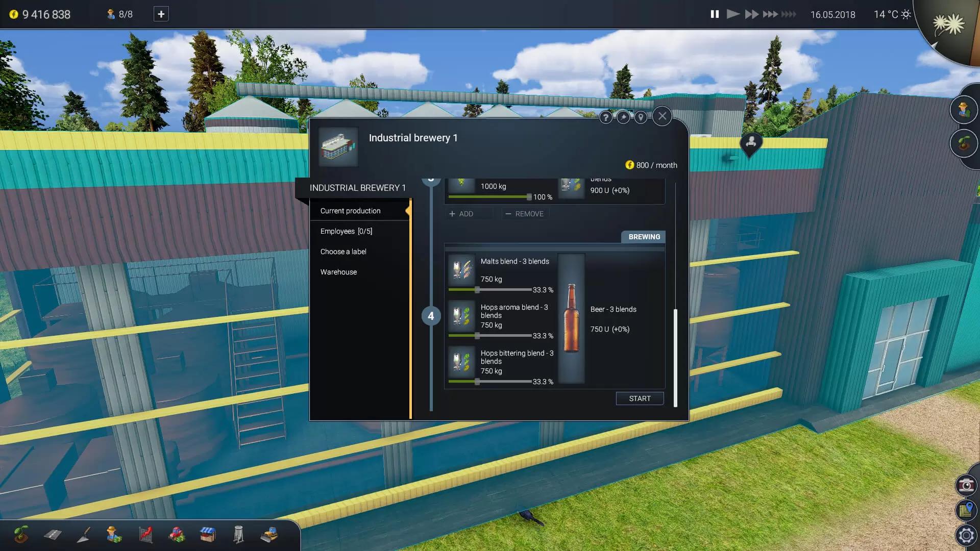
Task: Set game to double speed
Action: point(751,14)
